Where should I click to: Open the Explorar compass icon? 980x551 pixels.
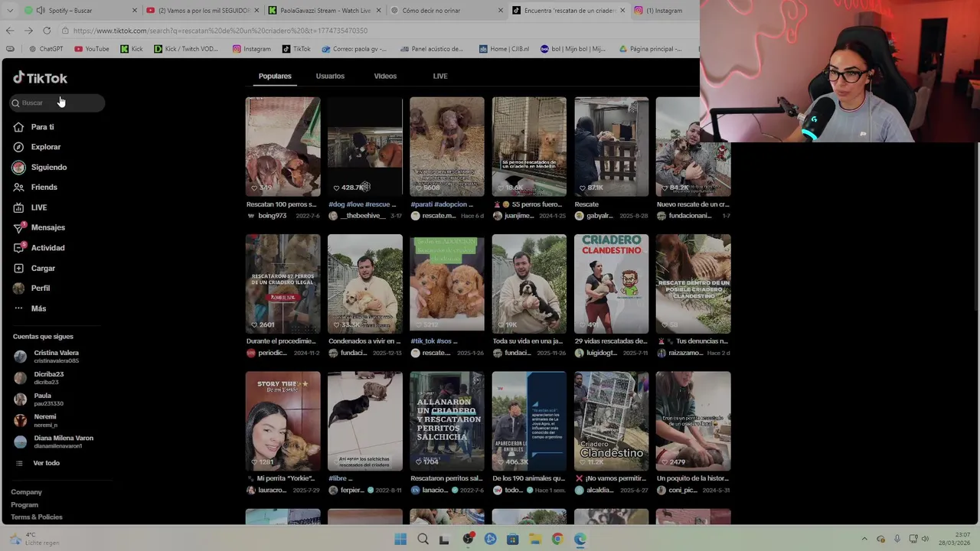(x=18, y=147)
